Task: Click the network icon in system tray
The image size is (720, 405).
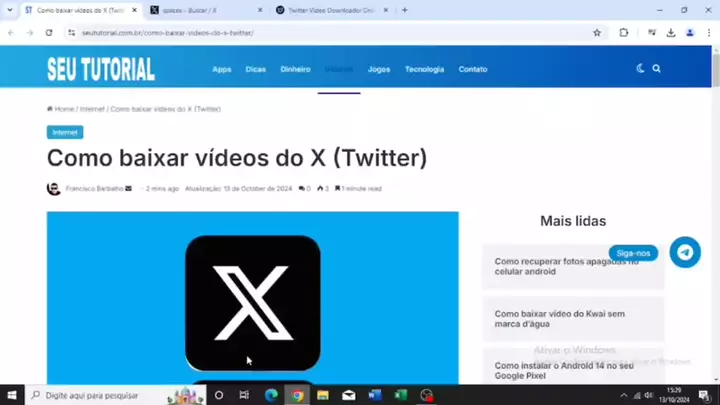Action: [637, 395]
